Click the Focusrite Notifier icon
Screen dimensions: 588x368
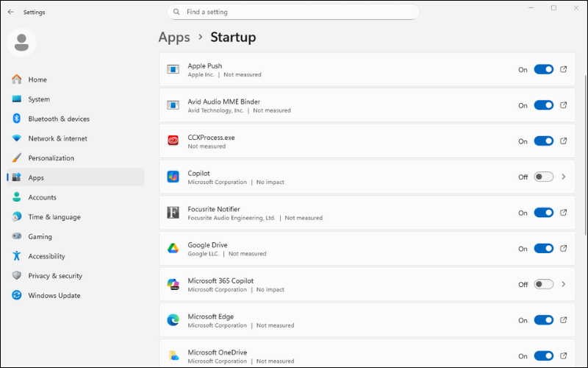[173, 213]
